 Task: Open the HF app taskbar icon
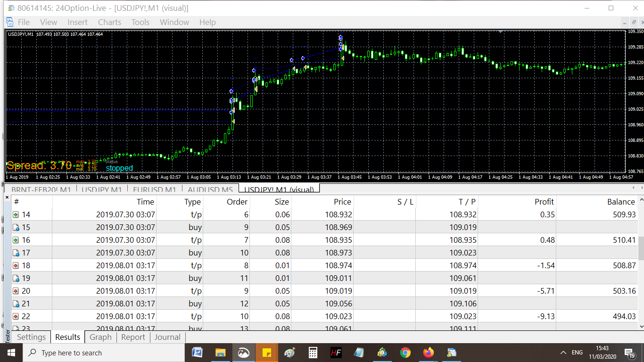[x=336, y=353]
